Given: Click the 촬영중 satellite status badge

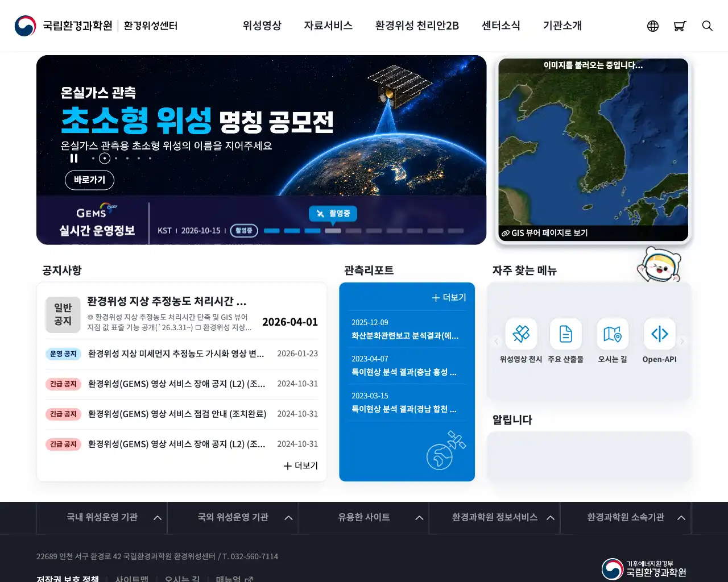Looking at the screenshot, I should (x=333, y=214).
